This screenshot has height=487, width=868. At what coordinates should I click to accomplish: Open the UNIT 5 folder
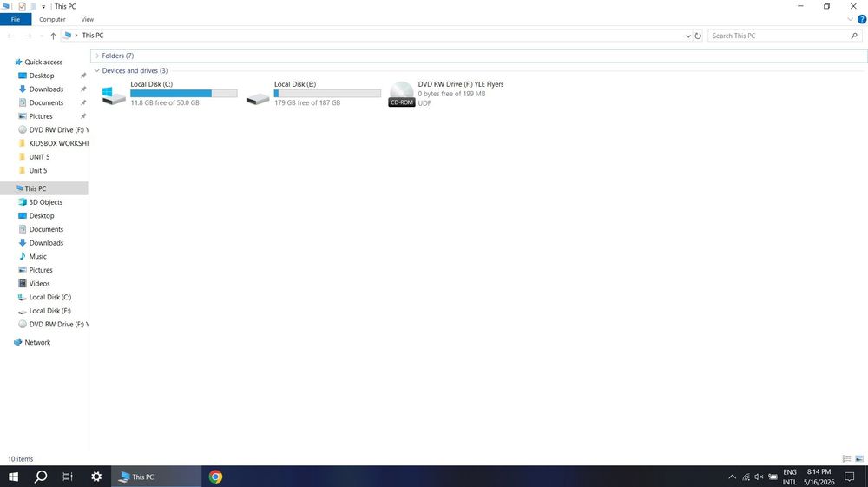coord(39,157)
